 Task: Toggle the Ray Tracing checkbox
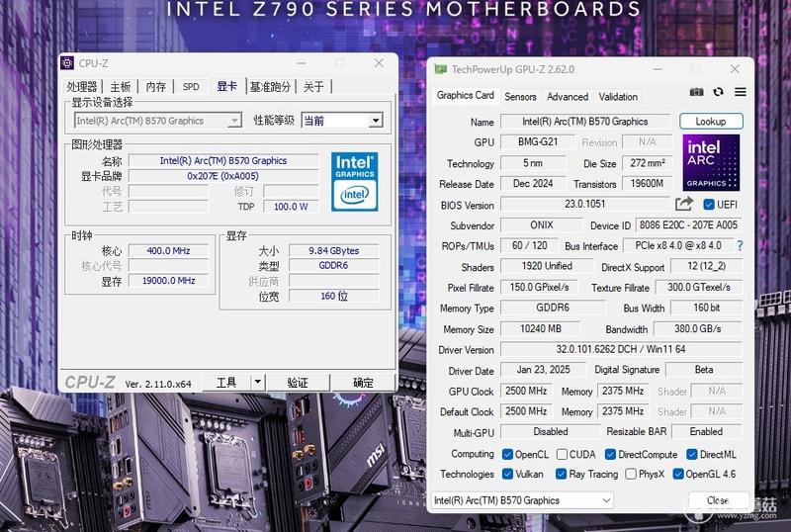click(x=561, y=474)
